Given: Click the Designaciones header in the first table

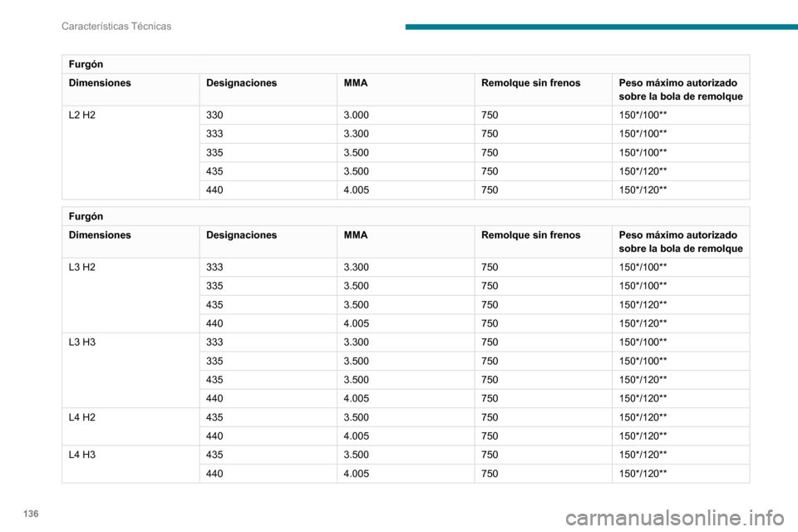Looking at the screenshot, I should 241,83.
